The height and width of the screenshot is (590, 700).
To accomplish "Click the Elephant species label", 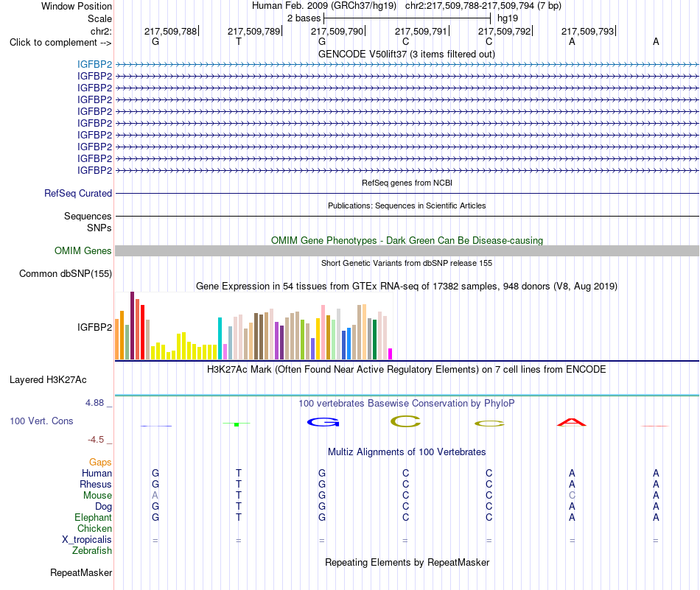I will [x=93, y=518].
